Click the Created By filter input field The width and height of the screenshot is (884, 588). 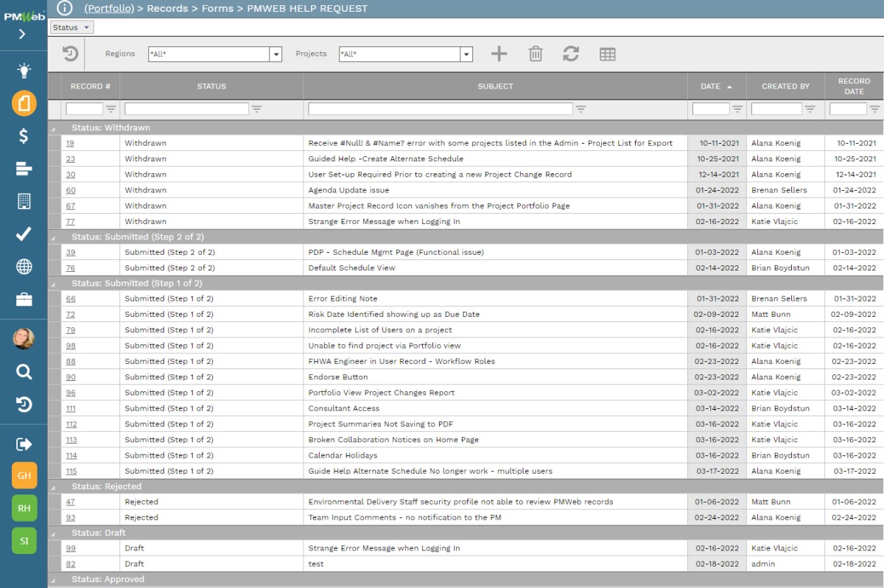776,109
